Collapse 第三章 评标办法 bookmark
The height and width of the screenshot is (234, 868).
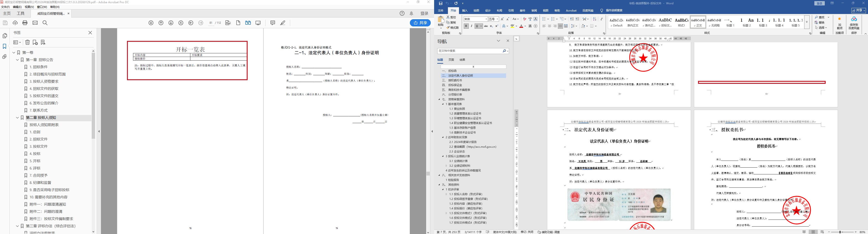(x=17, y=226)
